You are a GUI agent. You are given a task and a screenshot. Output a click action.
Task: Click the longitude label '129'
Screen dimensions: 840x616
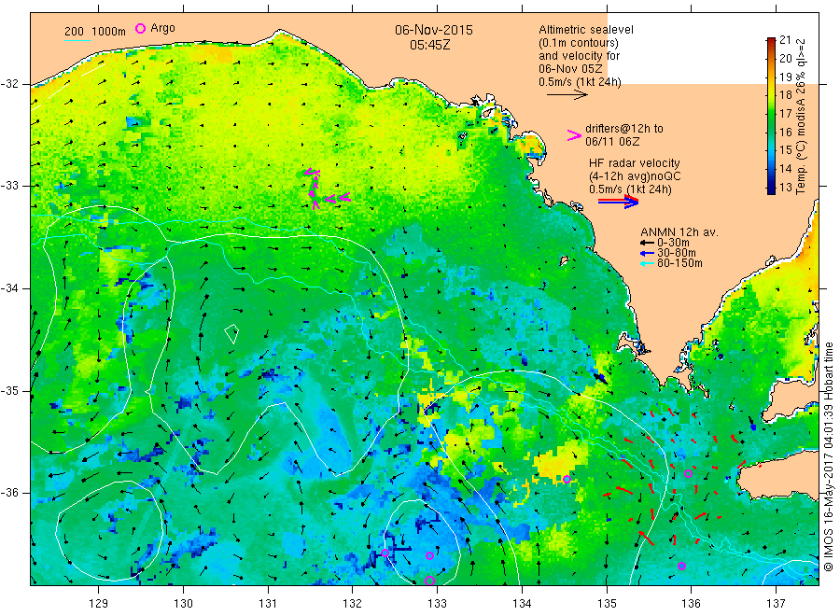99,604
